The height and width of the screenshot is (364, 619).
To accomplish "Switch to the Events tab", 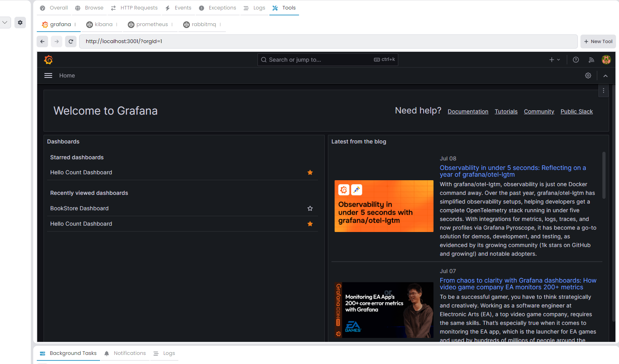I will pos(178,8).
